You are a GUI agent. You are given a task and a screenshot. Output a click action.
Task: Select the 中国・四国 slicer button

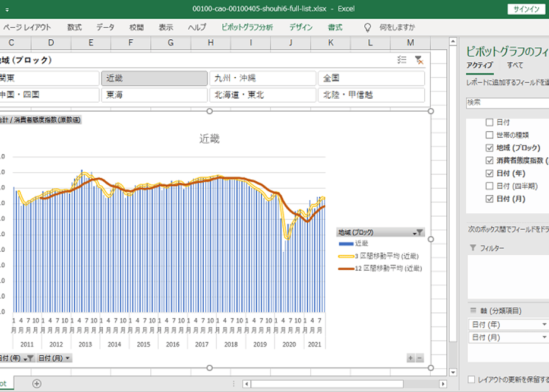(49, 95)
